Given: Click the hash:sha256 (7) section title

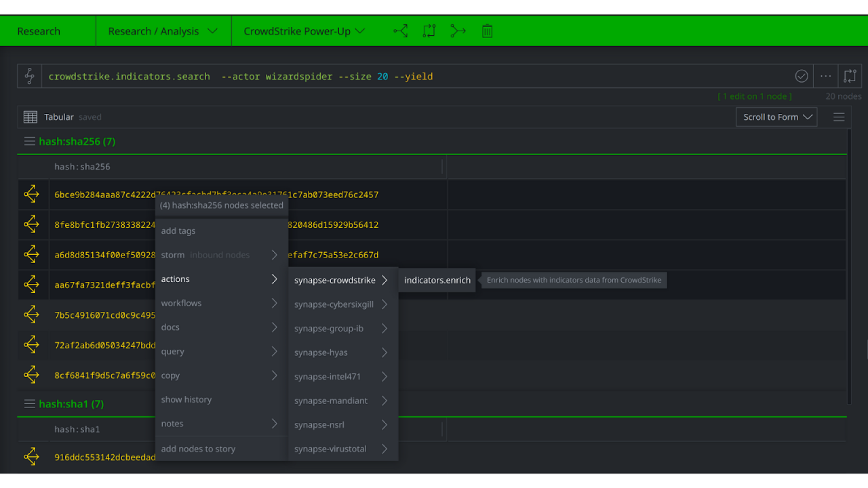Looking at the screenshot, I should pos(77,142).
